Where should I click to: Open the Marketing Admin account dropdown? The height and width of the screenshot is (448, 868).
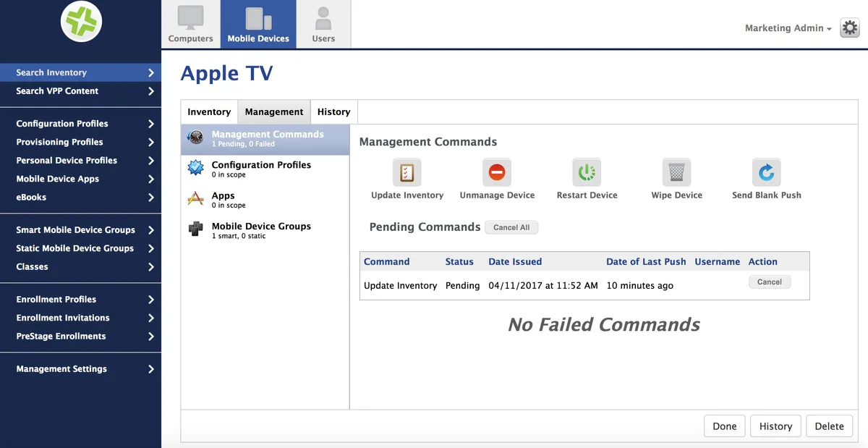tap(788, 28)
